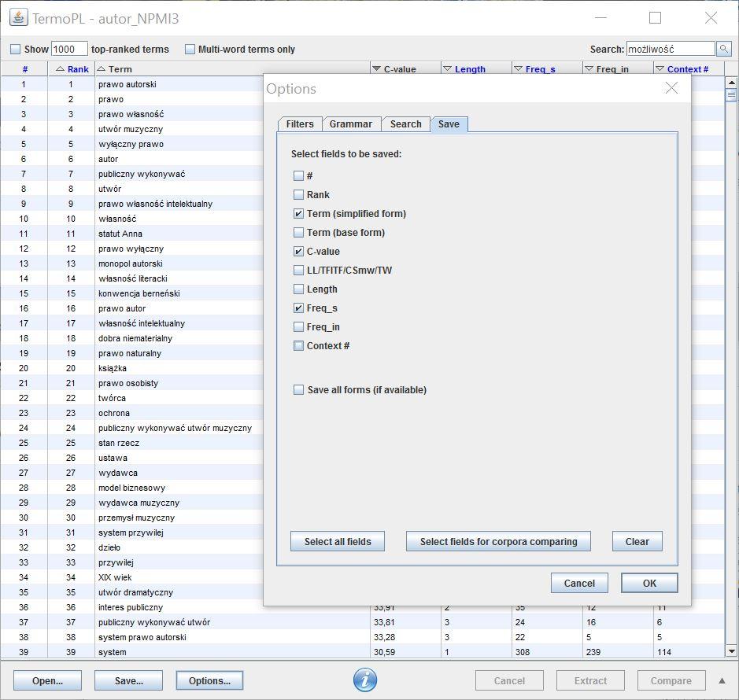This screenshot has width=739, height=700.
Task: Click the vertical scrollbar thumb
Action: click(731, 94)
